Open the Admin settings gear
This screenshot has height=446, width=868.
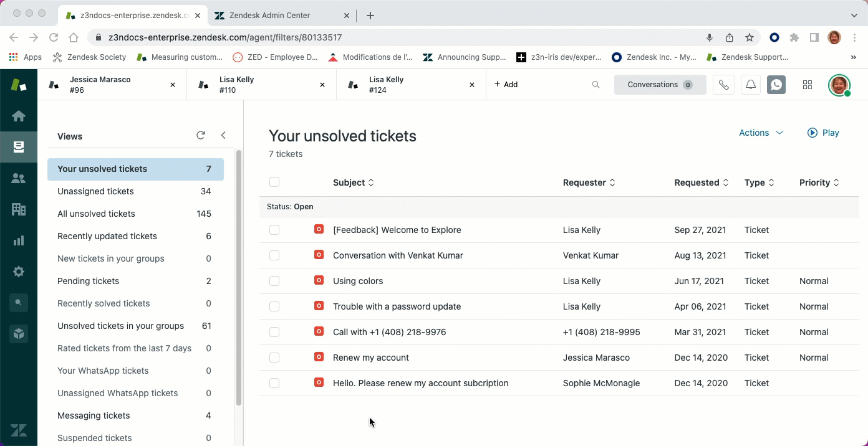19,272
